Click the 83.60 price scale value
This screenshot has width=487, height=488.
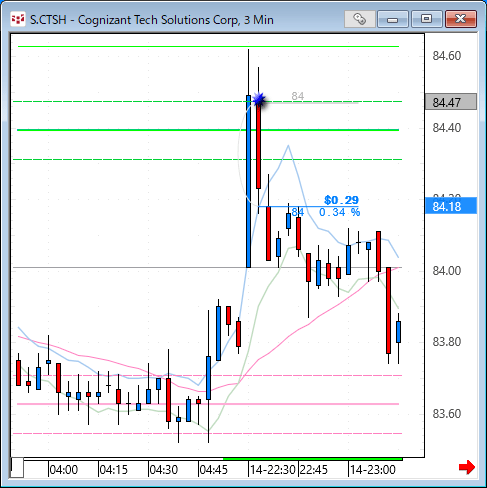tap(447, 414)
